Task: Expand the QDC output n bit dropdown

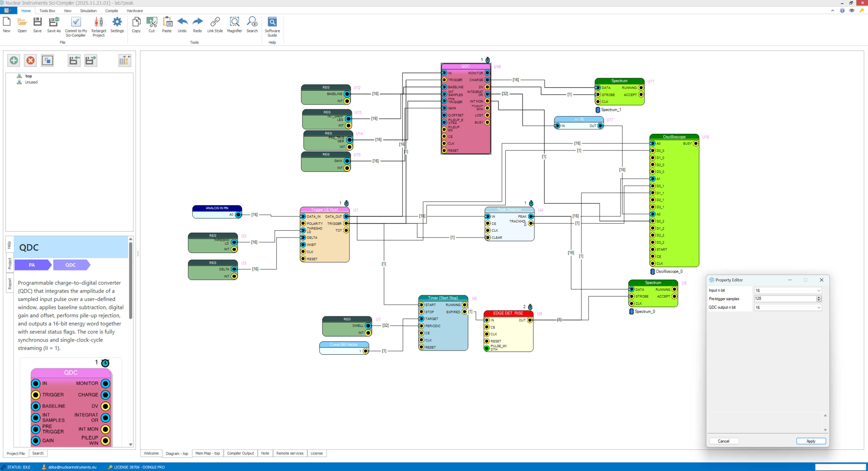Action: pos(819,307)
